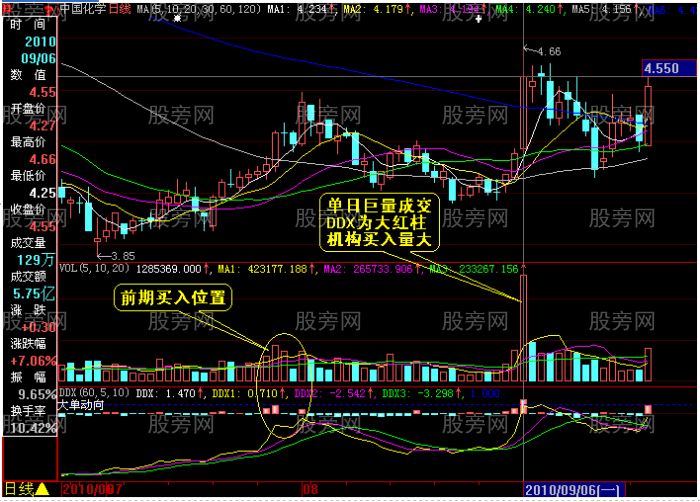700x502 pixels.
Task: Click the turnover value 5.75亿
Action: click(34, 293)
